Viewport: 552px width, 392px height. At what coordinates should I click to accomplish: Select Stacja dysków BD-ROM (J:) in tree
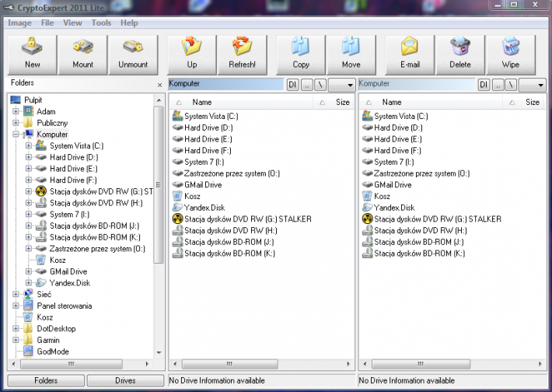94,226
